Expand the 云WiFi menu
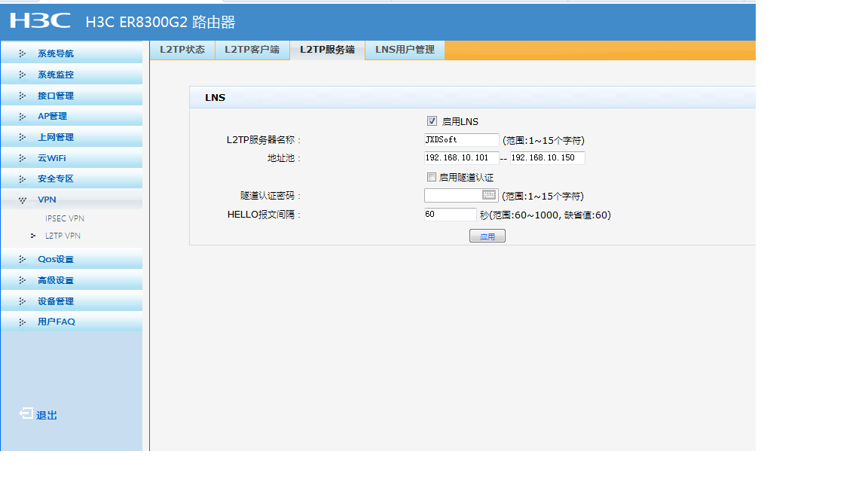The width and height of the screenshot is (868, 488). (x=72, y=158)
